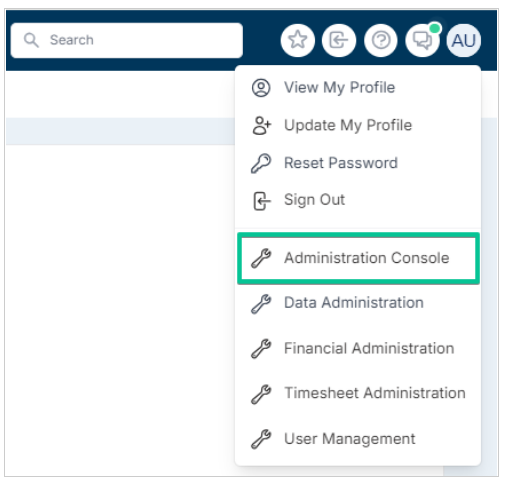Choose Sign Out from menu
The width and height of the screenshot is (510, 484).
(x=358, y=200)
